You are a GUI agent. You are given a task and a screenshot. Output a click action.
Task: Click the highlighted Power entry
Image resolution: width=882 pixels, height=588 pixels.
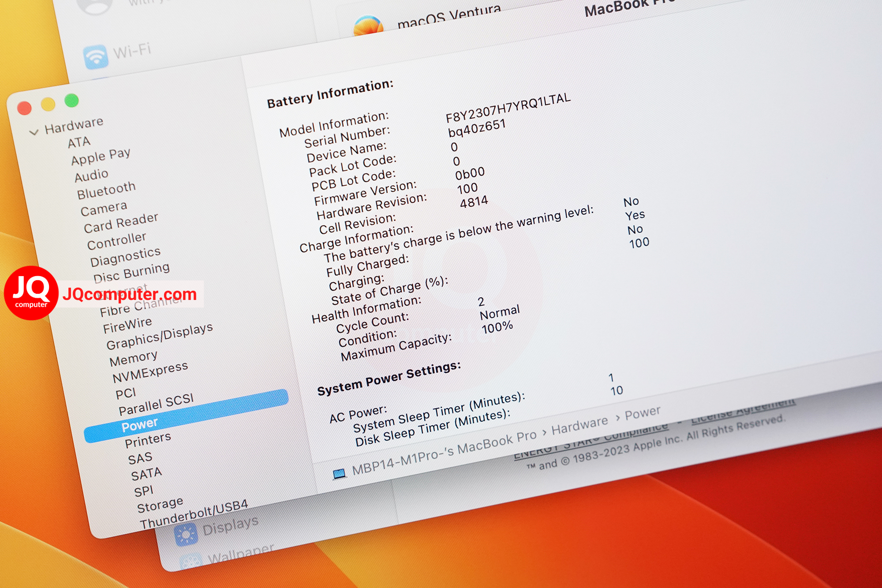186,416
